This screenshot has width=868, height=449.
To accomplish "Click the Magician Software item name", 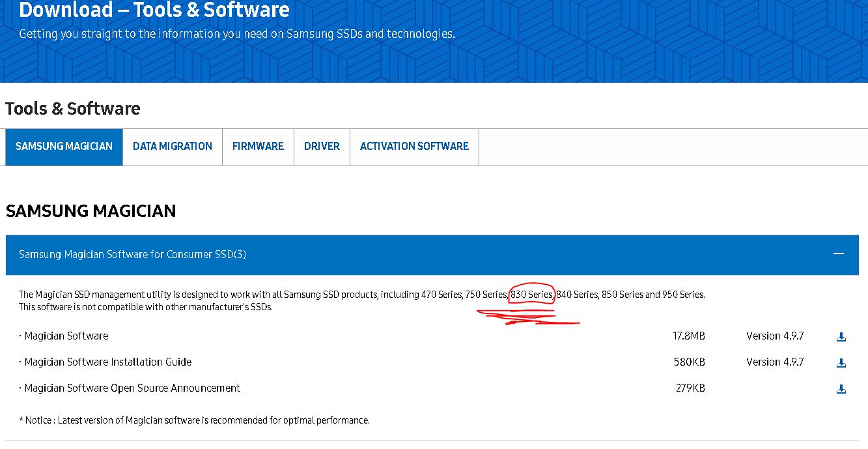I will click(x=66, y=336).
